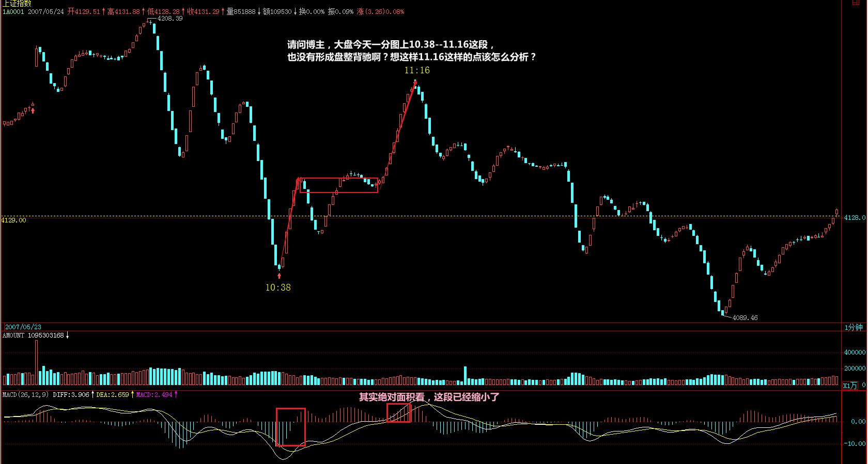868x464 pixels.
Task: Click the open price 开4129.51
Action: point(84,11)
